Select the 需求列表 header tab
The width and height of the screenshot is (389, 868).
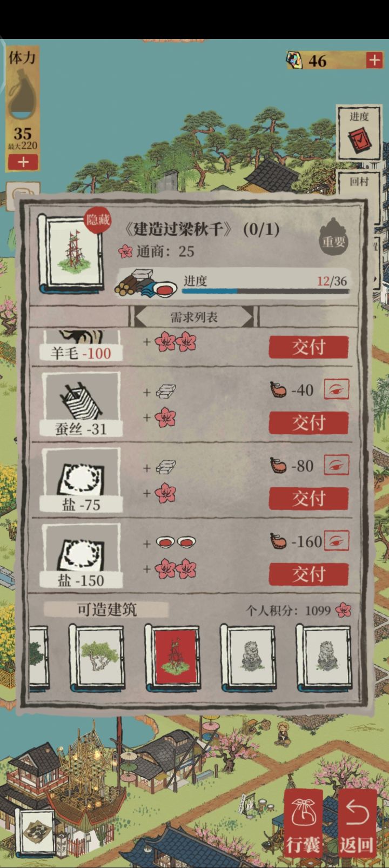193,317
